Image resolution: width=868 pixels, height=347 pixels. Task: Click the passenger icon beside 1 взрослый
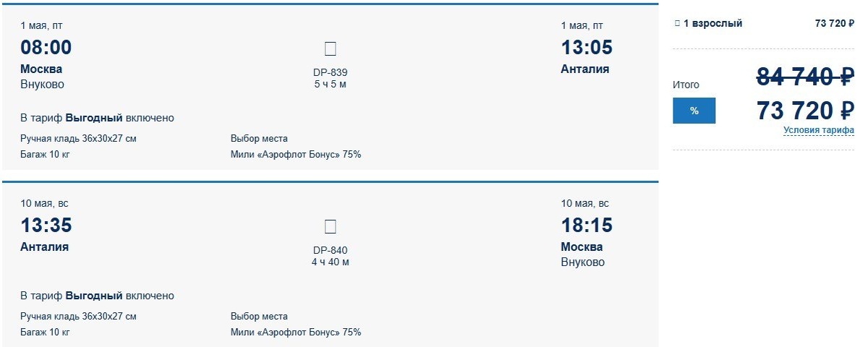677,23
